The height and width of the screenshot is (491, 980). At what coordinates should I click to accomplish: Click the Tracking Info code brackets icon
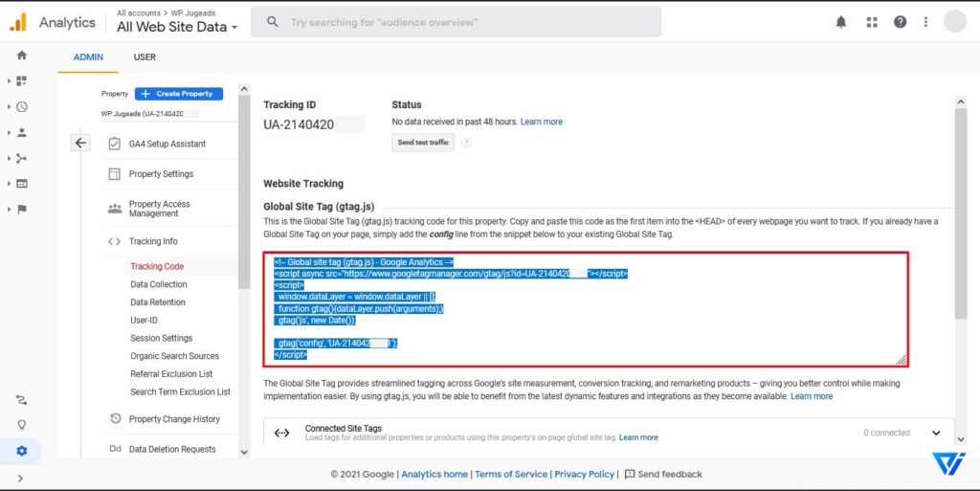point(115,241)
